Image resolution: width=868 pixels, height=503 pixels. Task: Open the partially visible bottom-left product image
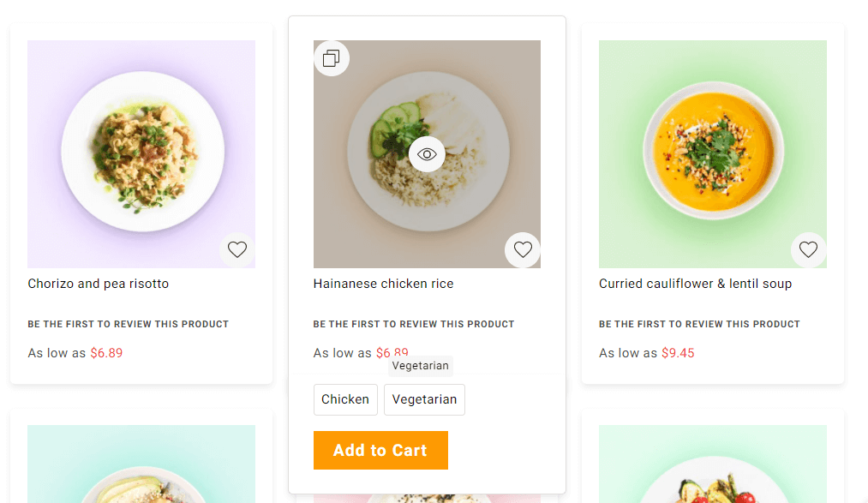pyautogui.click(x=141, y=467)
